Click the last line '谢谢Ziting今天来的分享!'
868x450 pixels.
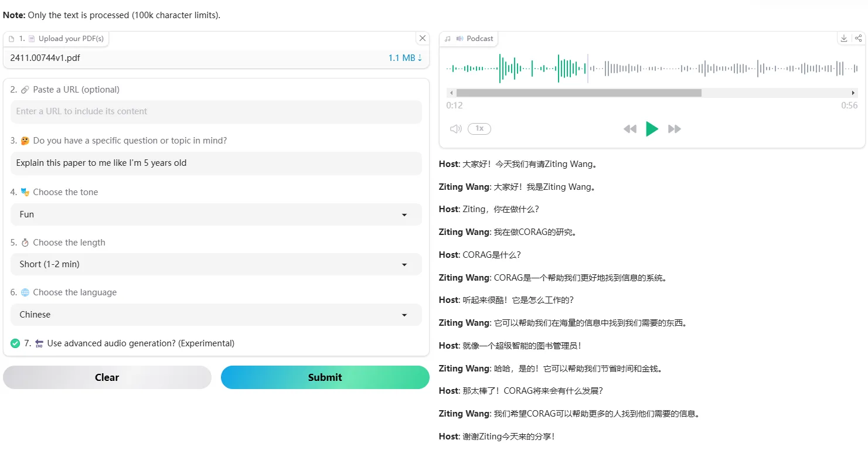point(509,437)
